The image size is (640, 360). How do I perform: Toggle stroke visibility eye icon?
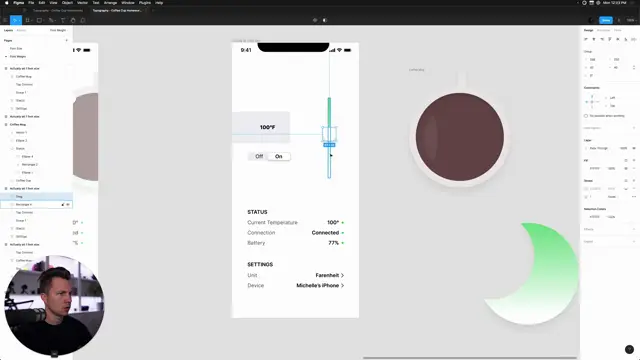(x=626, y=189)
